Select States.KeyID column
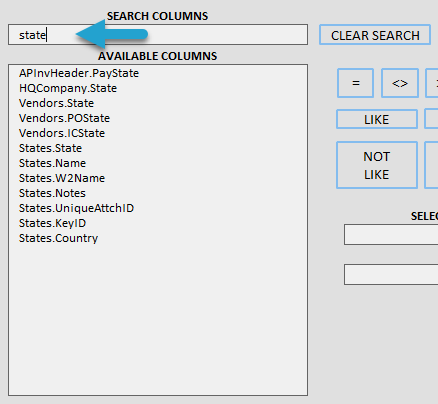Image resolution: width=438 pixels, height=404 pixels. pos(52,223)
